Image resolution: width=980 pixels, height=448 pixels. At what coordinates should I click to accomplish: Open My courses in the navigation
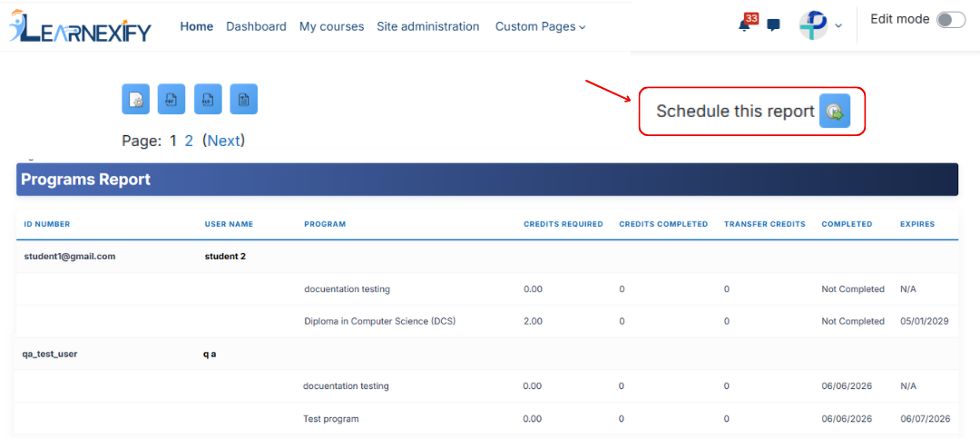(x=331, y=26)
